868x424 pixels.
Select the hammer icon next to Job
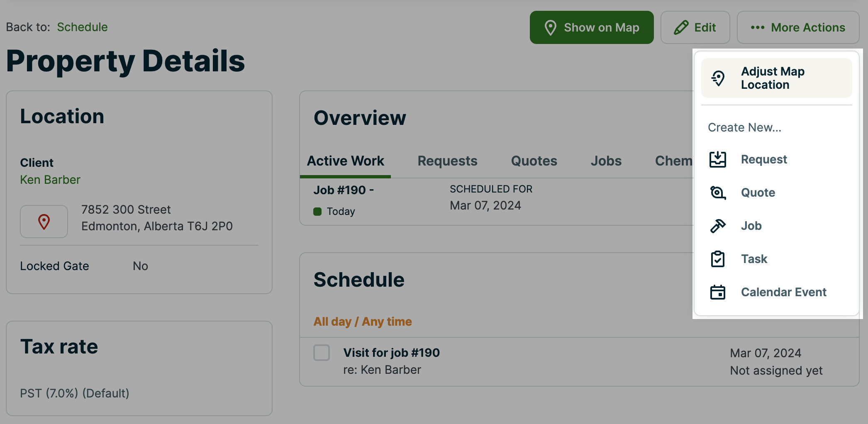[x=718, y=225]
